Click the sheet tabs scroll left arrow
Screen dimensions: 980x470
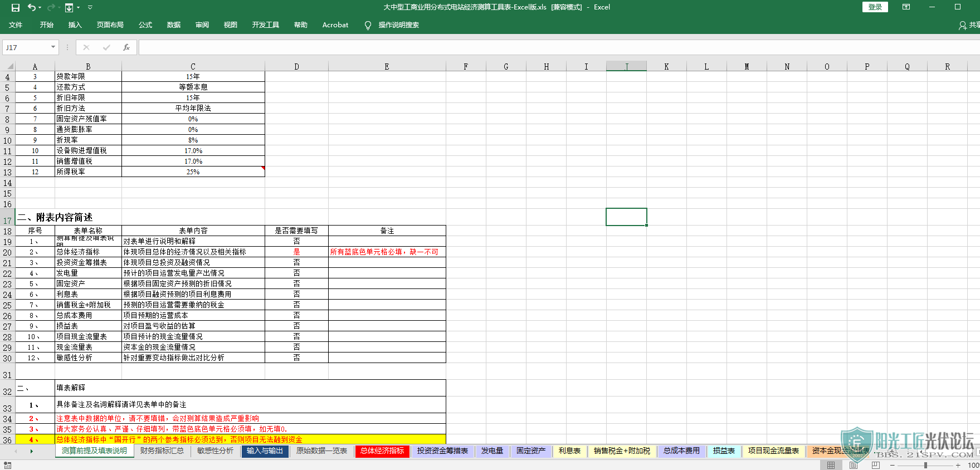point(16,451)
